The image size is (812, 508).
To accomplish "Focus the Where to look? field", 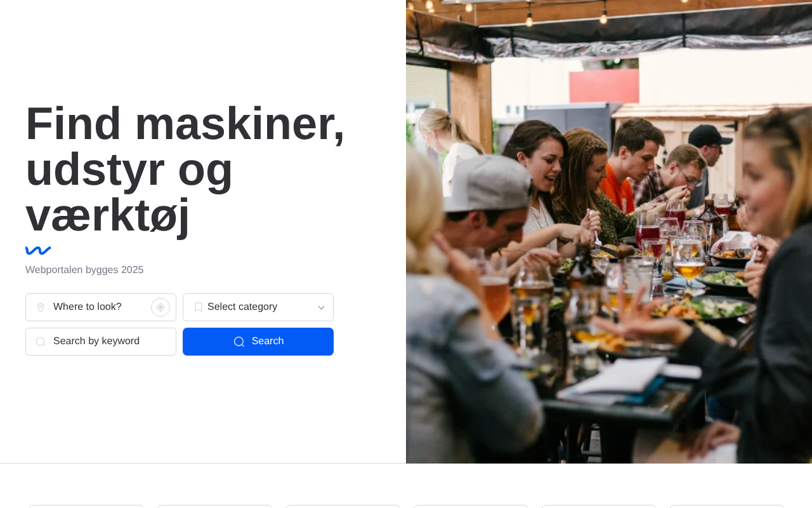I will tap(101, 307).
